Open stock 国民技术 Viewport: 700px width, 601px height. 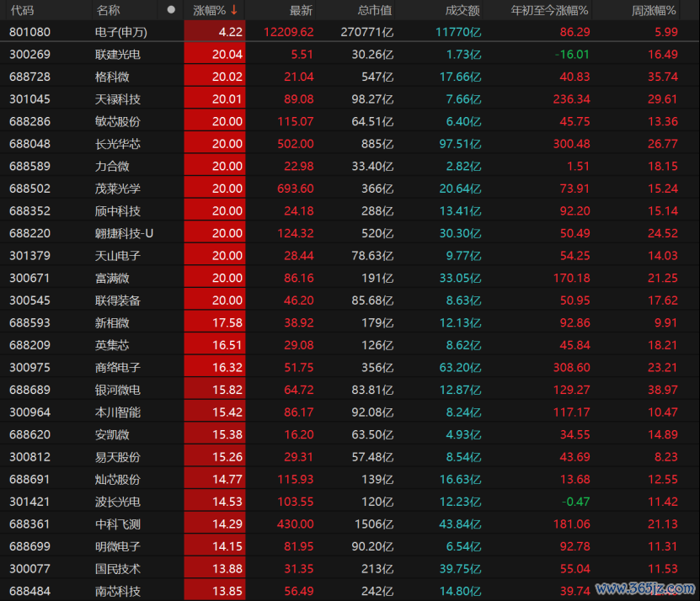point(118,569)
